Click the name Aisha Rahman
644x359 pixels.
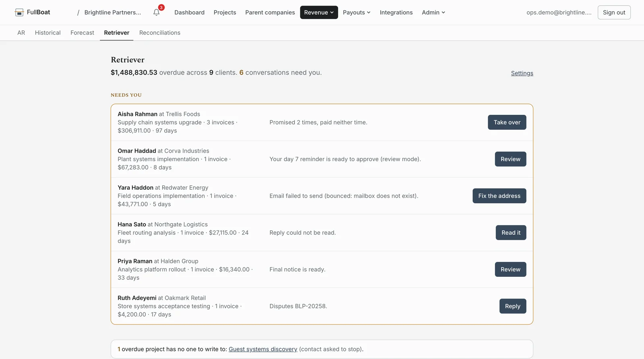(x=137, y=114)
